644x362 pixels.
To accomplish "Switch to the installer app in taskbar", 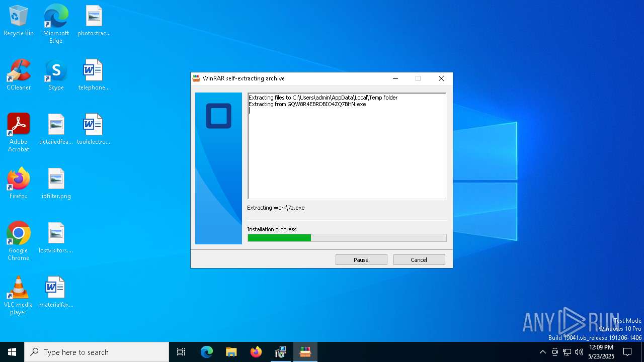I will click(x=280, y=352).
